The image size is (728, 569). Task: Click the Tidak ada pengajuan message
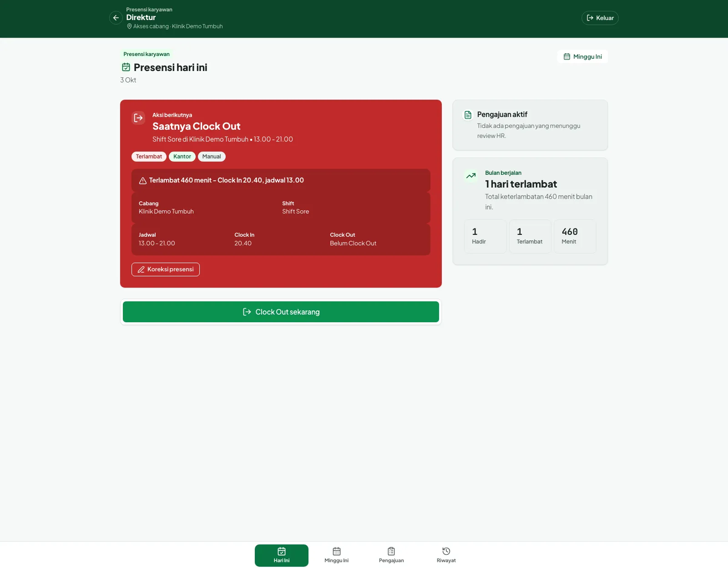[x=529, y=131]
